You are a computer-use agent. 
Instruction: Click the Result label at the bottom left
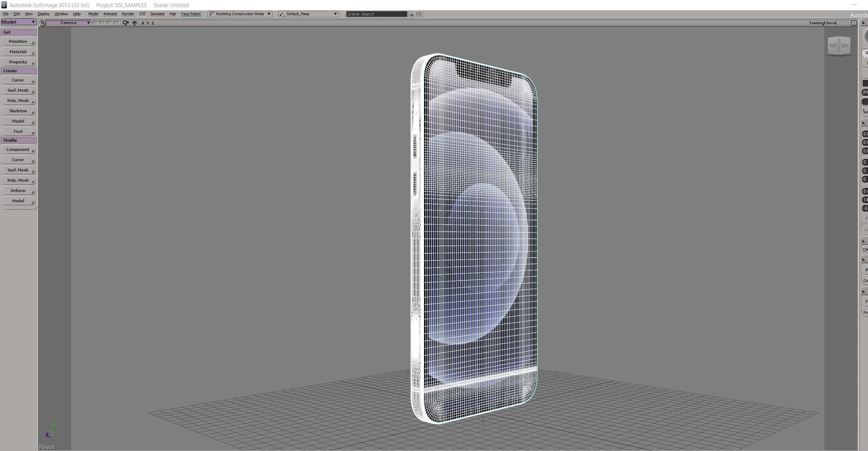pos(47,447)
